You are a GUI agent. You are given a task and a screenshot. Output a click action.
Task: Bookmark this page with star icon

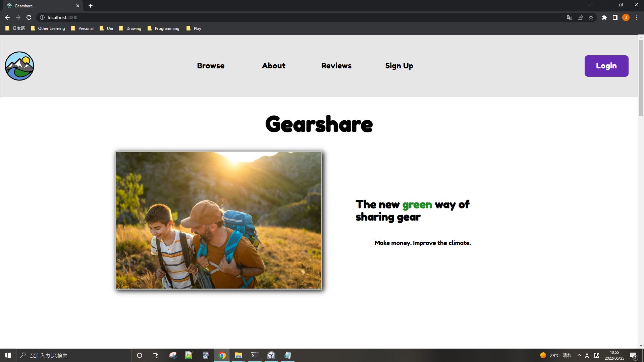pyautogui.click(x=591, y=17)
